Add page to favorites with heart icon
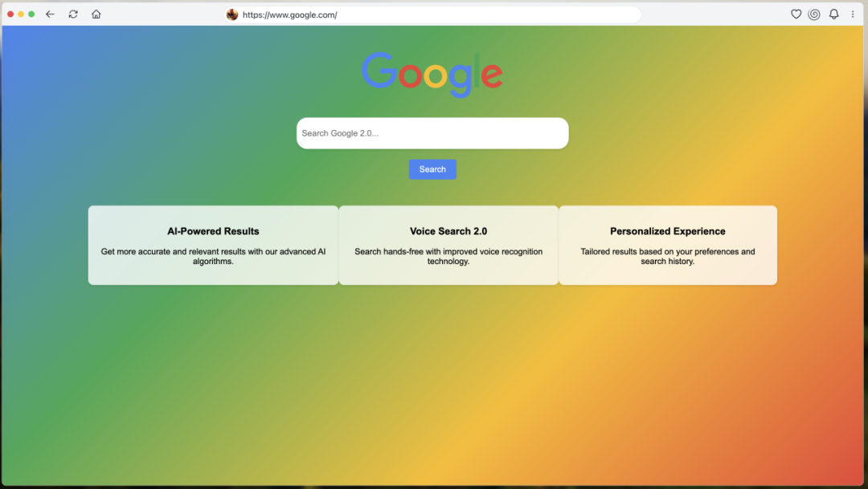Viewport: 868px width, 489px height. (796, 14)
